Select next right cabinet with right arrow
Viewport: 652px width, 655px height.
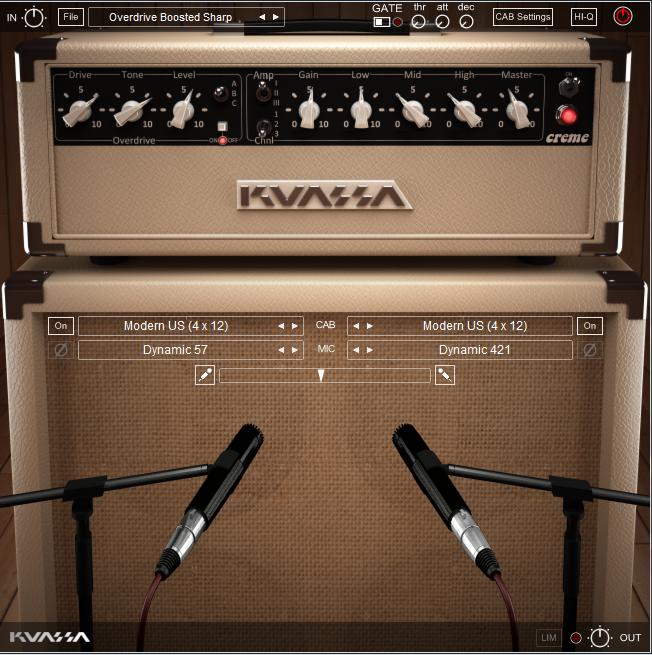(x=370, y=326)
